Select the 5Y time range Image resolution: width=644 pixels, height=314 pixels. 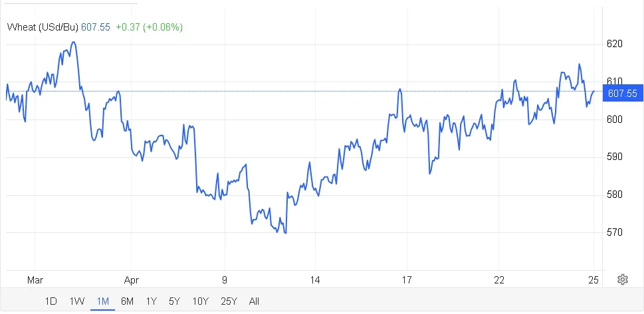tap(174, 301)
